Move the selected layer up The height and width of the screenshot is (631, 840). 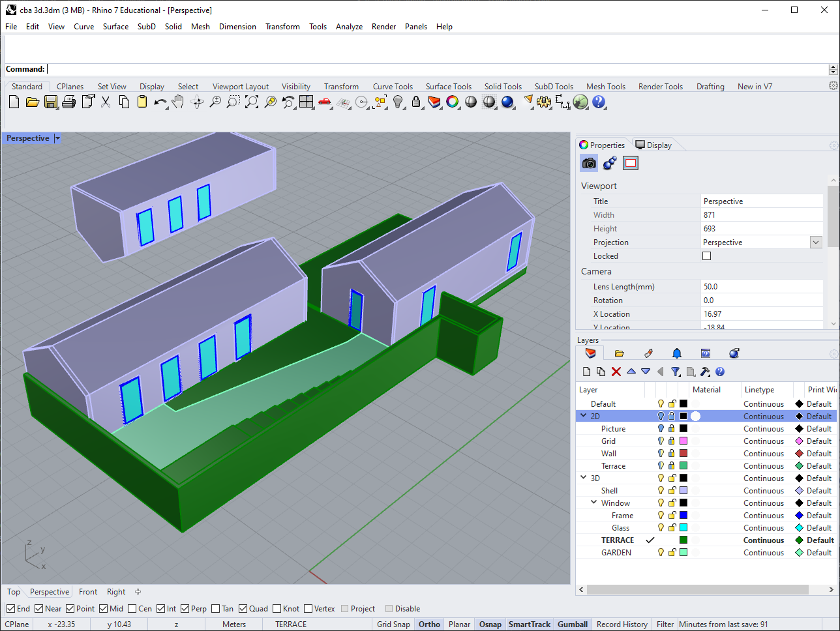(x=631, y=371)
